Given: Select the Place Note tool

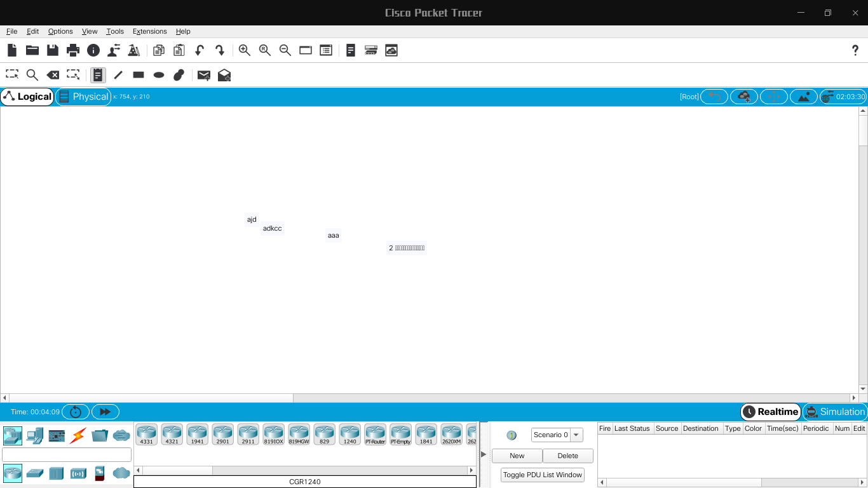Looking at the screenshot, I should pyautogui.click(x=97, y=74).
